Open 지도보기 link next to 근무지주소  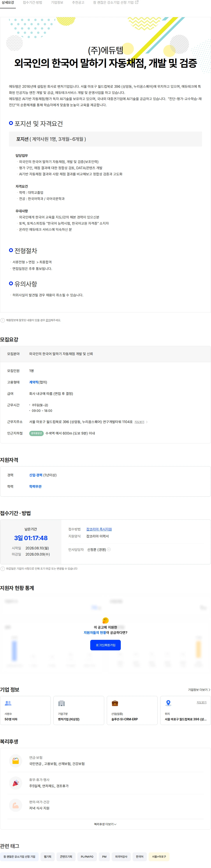[139, 422]
